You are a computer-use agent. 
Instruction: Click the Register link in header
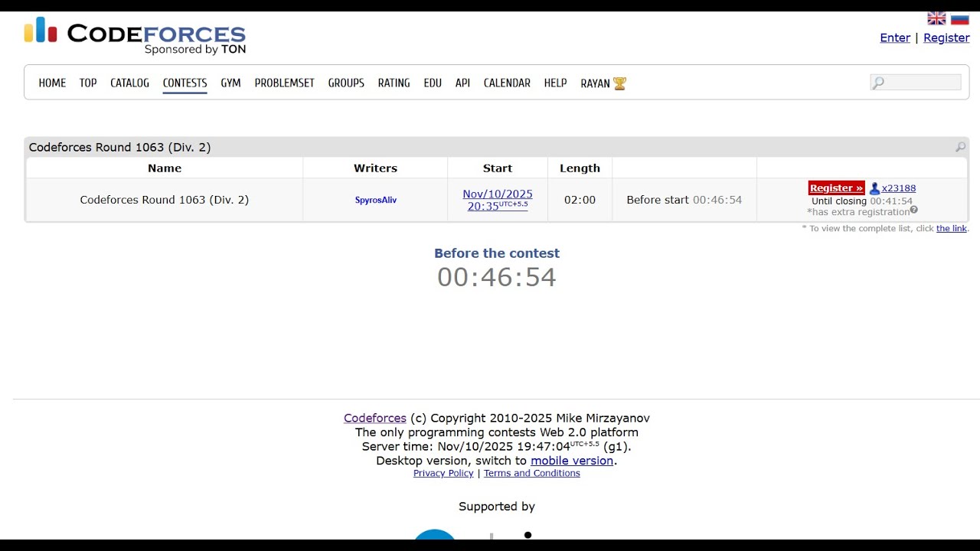(x=946, y=37)
